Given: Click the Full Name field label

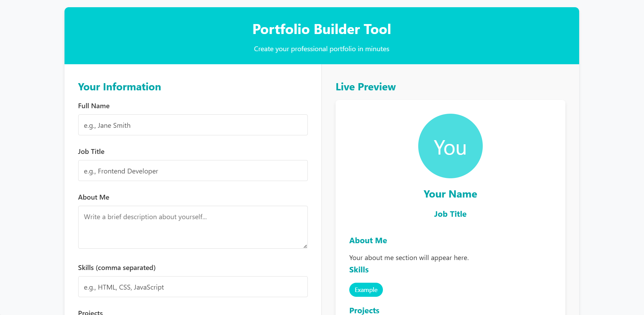Looking at the screenshot, I should [x=94, y=106].
